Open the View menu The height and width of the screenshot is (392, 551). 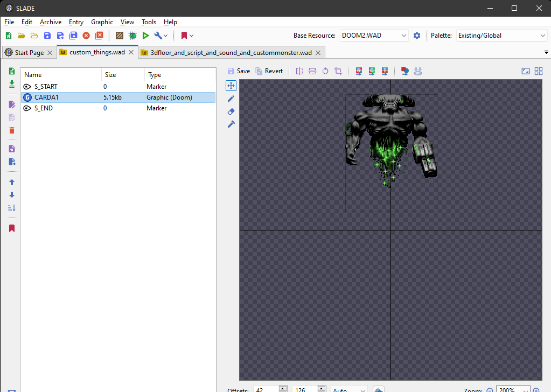pyautogui.click(x=127, y=22)
